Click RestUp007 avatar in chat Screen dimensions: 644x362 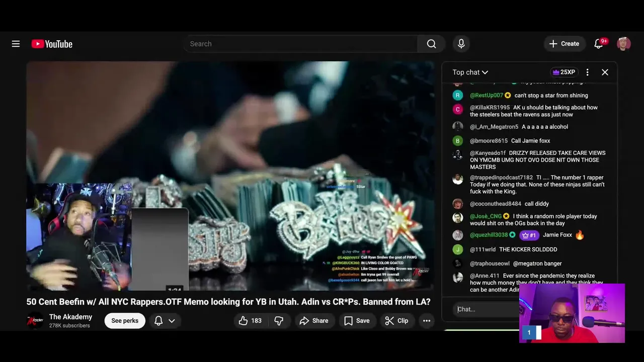(x=457, y=95)
